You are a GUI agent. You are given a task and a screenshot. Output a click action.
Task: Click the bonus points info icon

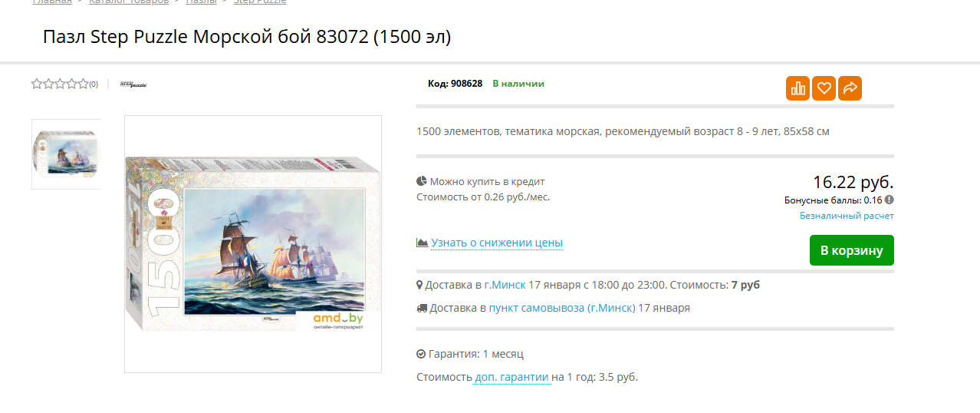[x=890, y=200]
